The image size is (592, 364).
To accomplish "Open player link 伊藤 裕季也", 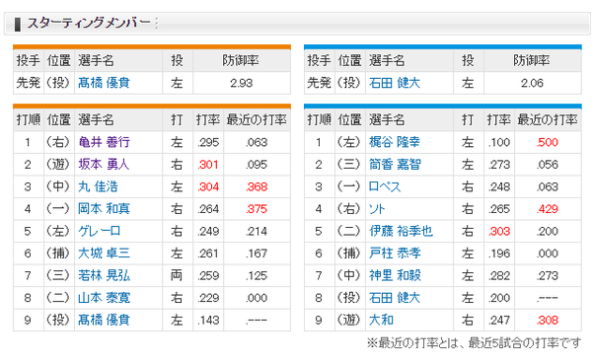I will tap(401, 231).
